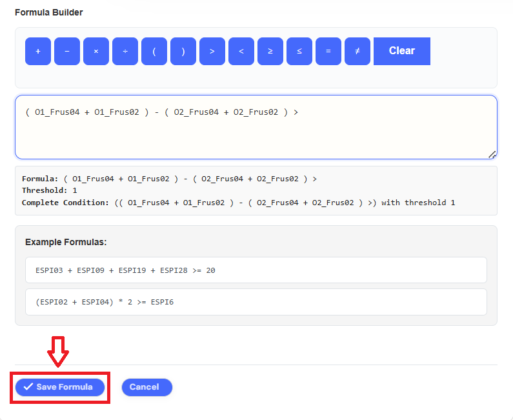The width and height of the screenshot is (513, 420).
Task: Select the (ESPI02 + ESPI04) * 2 example
Action: tap(256, 302)
